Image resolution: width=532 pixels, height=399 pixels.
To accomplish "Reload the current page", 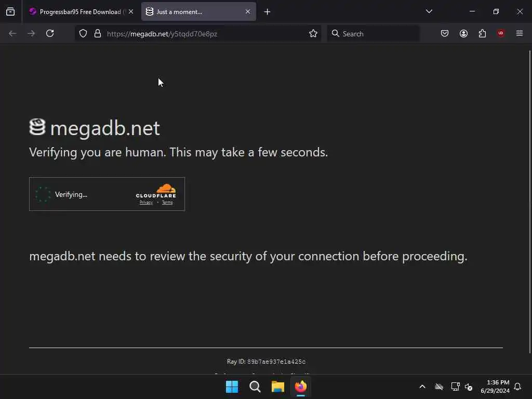I will (x=50, y=33).
